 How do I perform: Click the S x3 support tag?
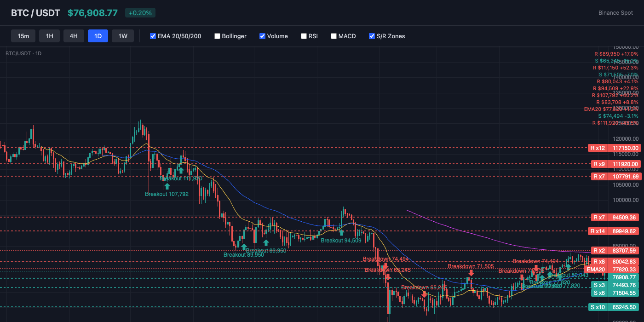click(x=598, y=285)
